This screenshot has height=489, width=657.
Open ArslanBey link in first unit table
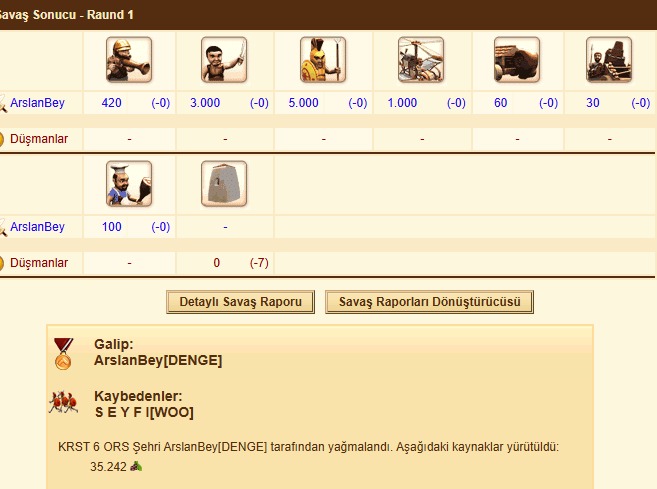point(37,103)
